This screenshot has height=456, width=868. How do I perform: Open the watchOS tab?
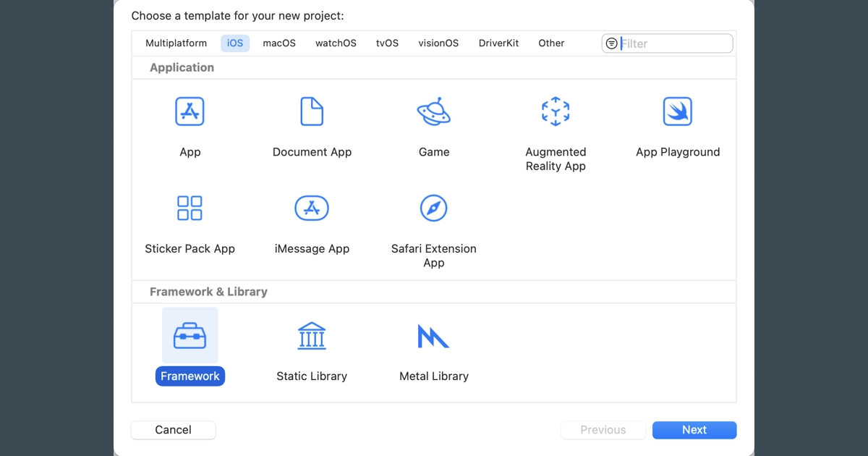coord(336,43)
